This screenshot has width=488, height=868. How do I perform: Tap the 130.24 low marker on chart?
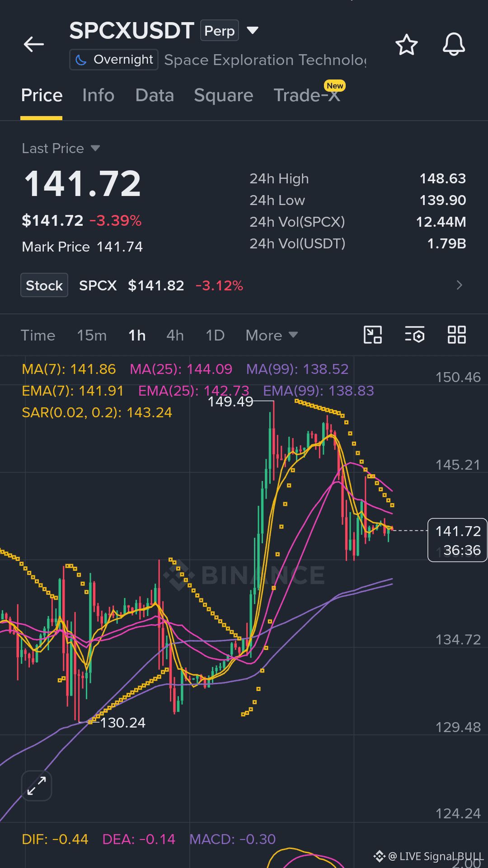[x=122, y=723]
